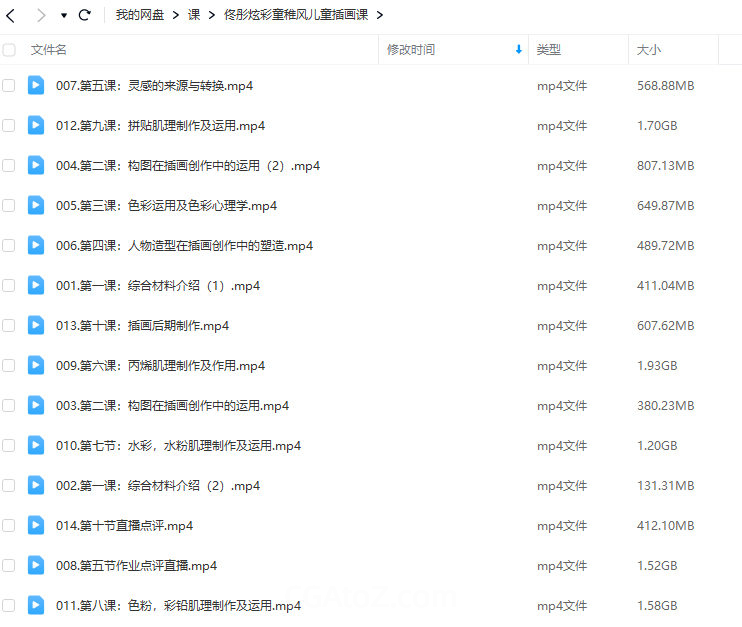This screenshot has width=742, height=627.
Task: Go to 我的网盘 breadcrumb
Action: click(139, 15)
